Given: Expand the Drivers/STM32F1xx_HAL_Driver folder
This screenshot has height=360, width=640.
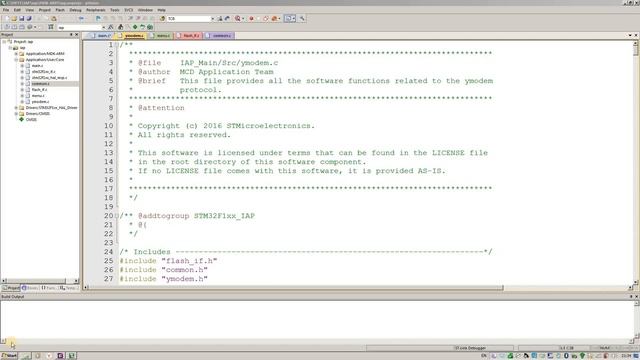Looking at the screenshot, I should click(16, 108).
